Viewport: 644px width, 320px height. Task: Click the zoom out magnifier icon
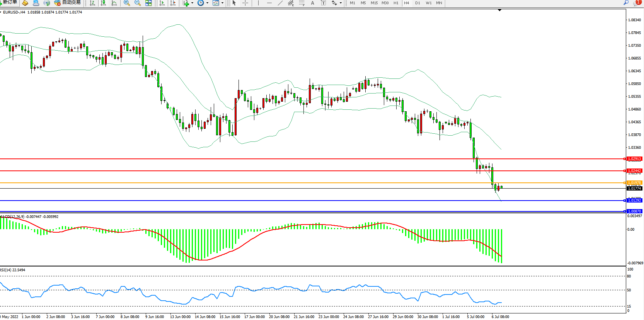coord(137,3)
